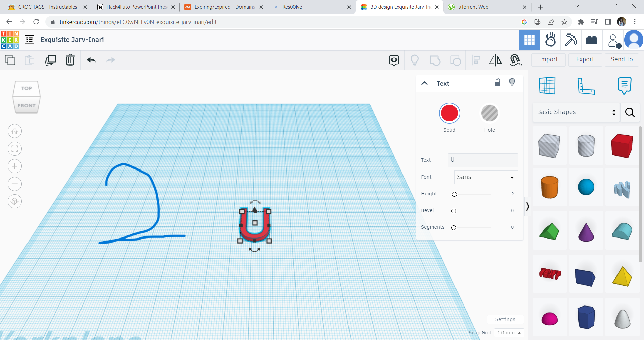Collapse the shapes panel chevron
The image size is (644, 340).
click(x=528, y=206)
